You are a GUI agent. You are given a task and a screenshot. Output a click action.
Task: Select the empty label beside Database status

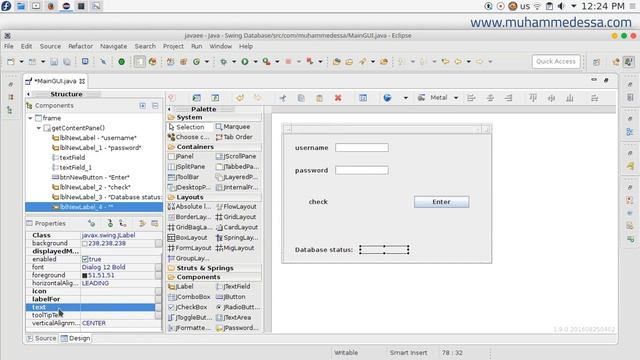click(384, 250)
